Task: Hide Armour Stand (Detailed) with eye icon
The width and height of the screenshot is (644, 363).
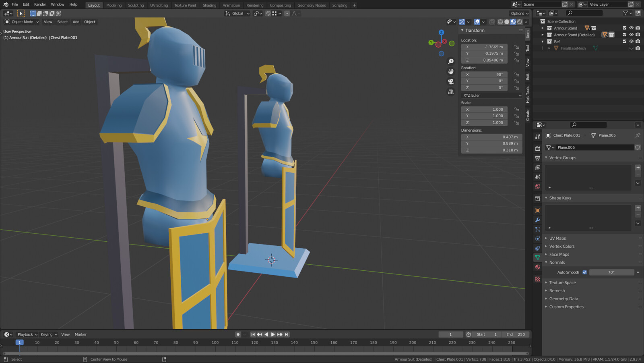Action: pyautogui.click(x=631, y=35)
